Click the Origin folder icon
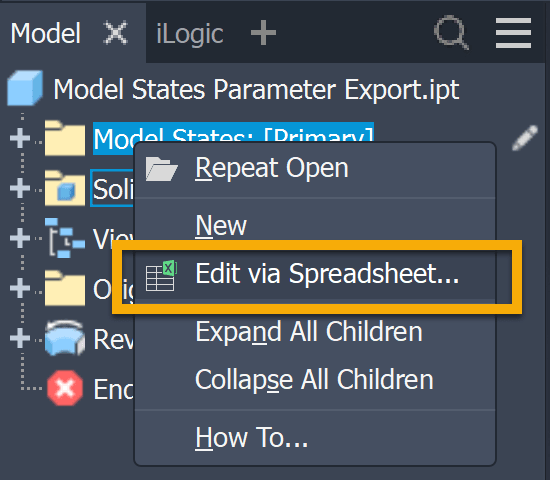The image size is (550, 480). click(65, 288)
